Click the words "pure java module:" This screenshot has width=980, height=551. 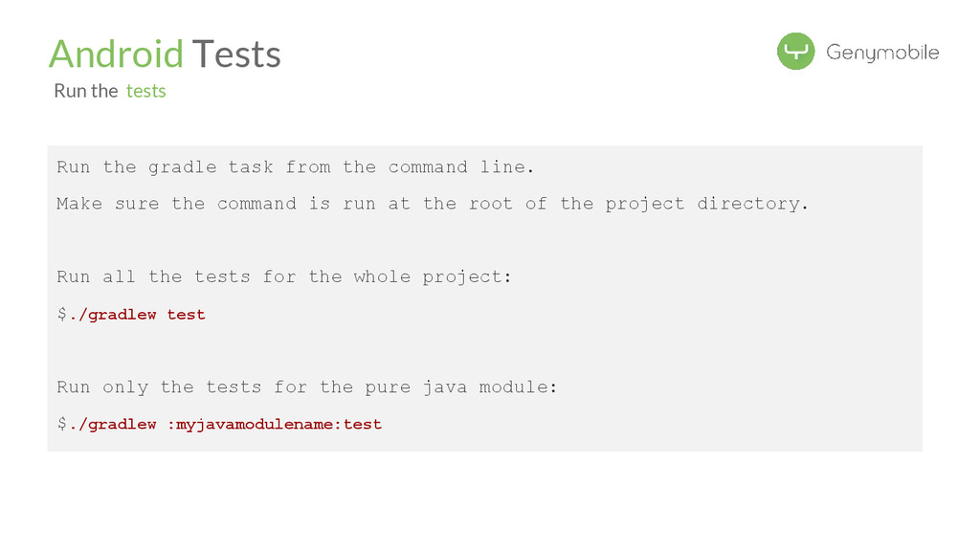460,387
